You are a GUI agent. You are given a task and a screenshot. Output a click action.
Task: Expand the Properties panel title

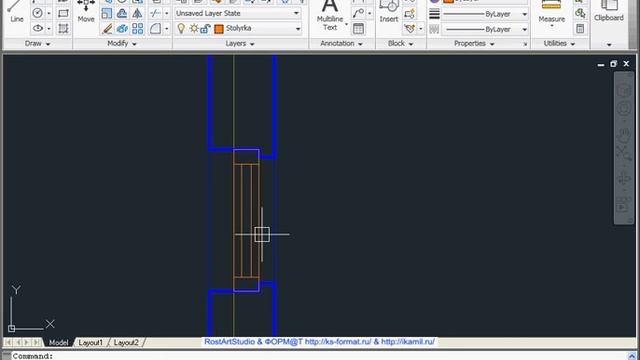(x=473, y=43)
